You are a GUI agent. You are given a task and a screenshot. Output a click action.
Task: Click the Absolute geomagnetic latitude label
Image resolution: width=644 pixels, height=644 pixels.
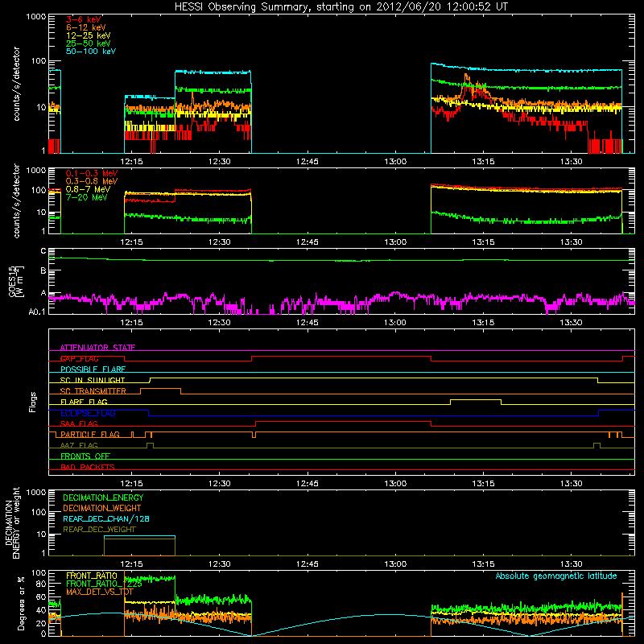pos(556,576)
